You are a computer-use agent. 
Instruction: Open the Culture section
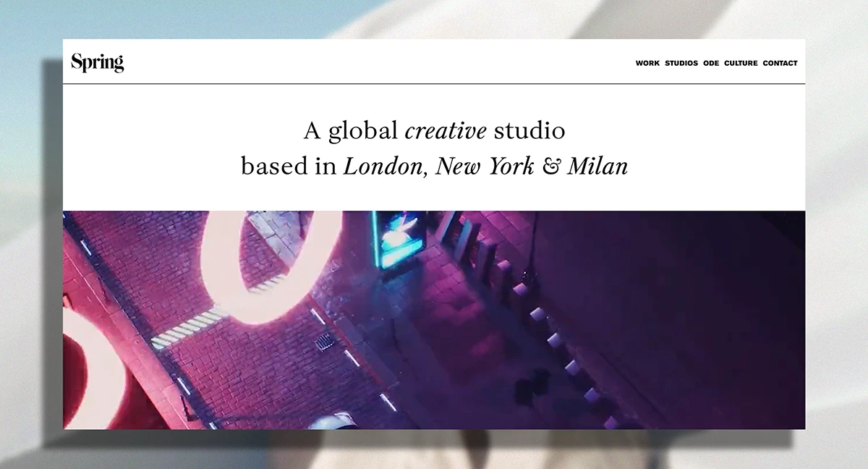[x=741, y=63]
